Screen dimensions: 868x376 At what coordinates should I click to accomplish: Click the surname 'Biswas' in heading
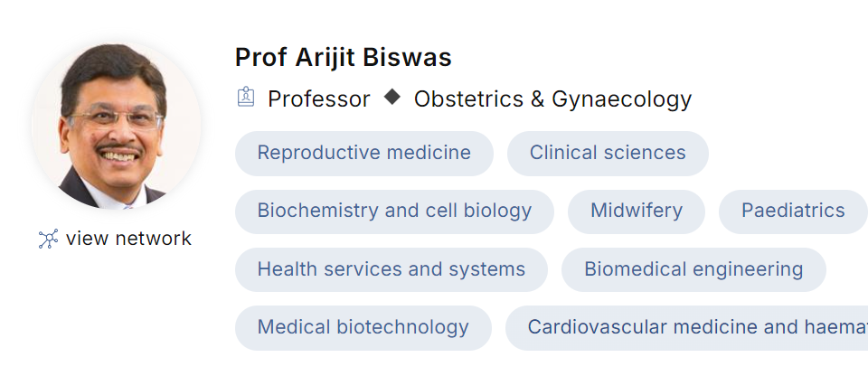coord(407,58)
